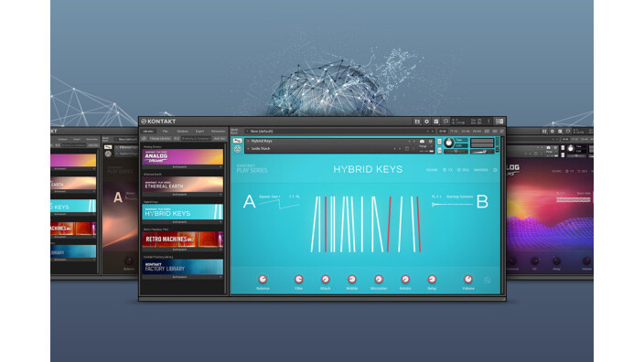Click the wrench edit icon of Hybrid Keys instrument
This screenshot has height=362, width=644.
coord(238,141)
